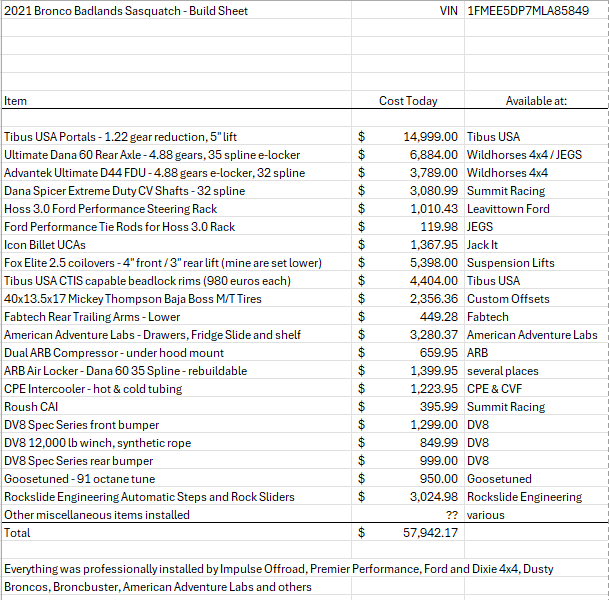This screenshot has height=600, width=609.
Task: Select the Advantek Ultimate D44 FDU cell
Action: tap(176, 172)
